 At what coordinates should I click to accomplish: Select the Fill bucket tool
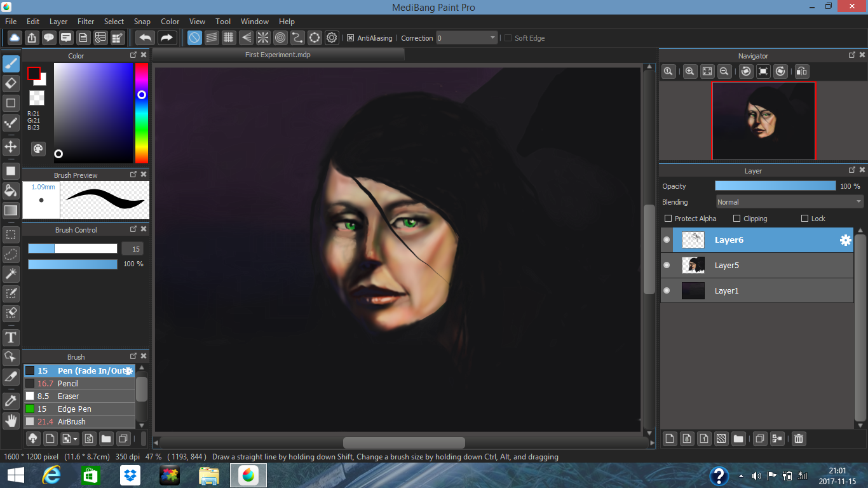click(11, 191)
